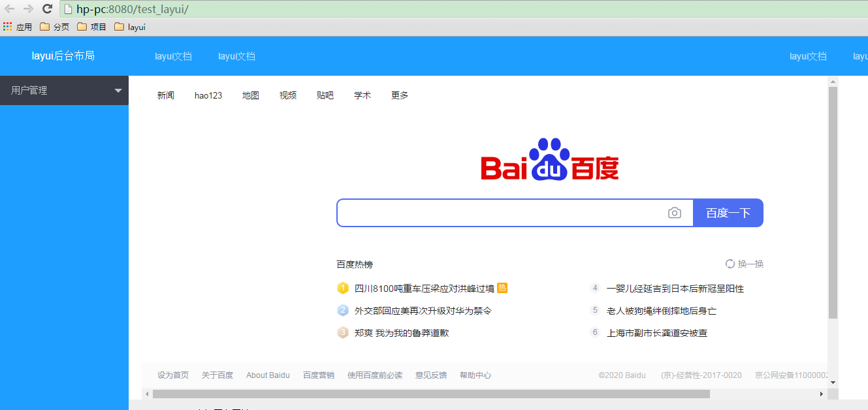The width and height of the screenshot is (868, 410).
Task: Open 外交部回应美再次升级对华为禁令 headline
Action: 423,311
